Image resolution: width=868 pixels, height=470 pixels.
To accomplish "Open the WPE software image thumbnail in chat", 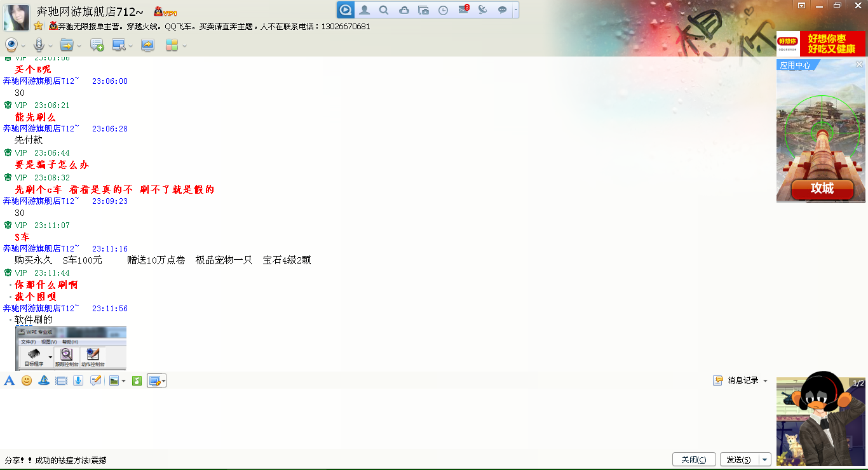I will click(x=71, y=348).
